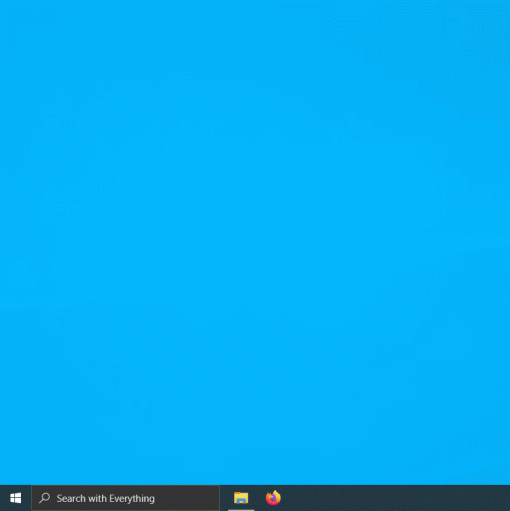Click the orange fox browser icon
The image size is (510, 511).
tap(273, 498)
